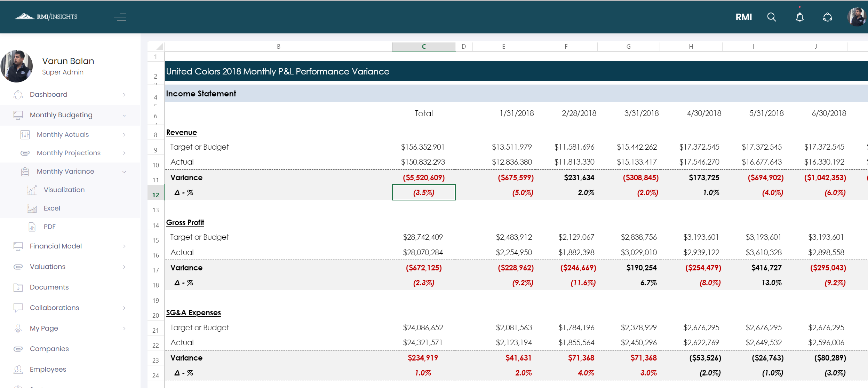Select the $234,919 SG&A variance total
The image size is (868, 388).
pyautogui.click(x=423, y=358)
